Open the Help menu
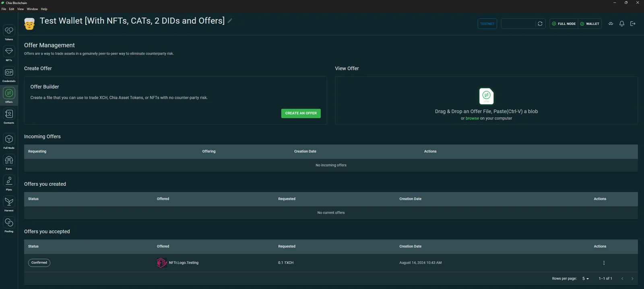This screenshot has height=289, width=644. point(44,9)
